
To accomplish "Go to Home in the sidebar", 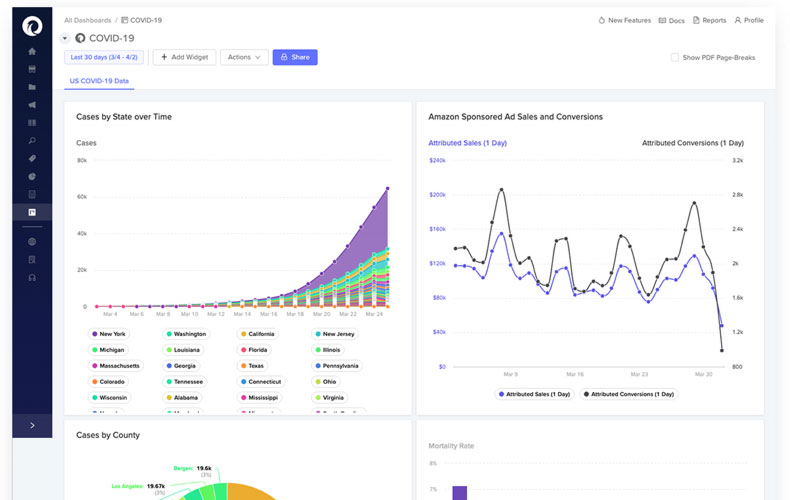I will tap(32, 51).
